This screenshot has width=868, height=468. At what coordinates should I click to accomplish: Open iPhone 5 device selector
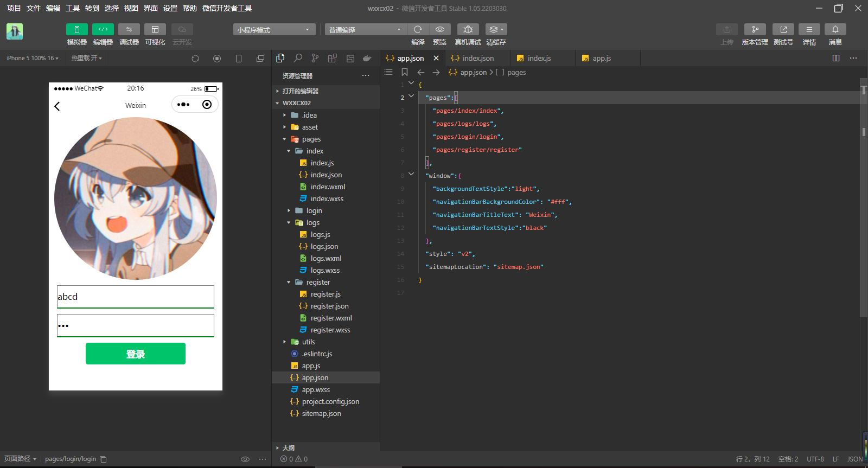click(x=32, y=58)
